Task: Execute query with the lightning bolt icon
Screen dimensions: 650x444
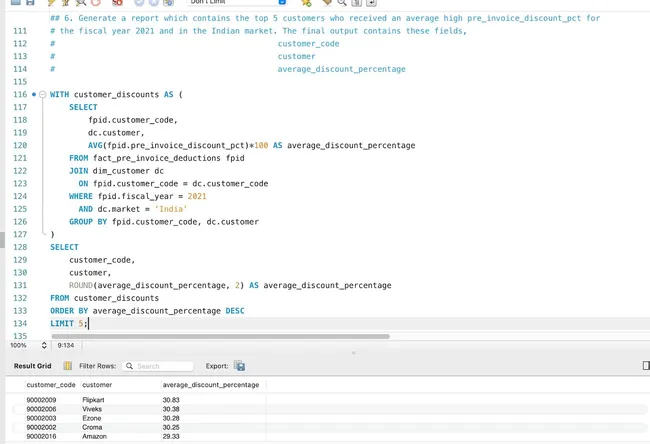Action: click(51, 3)
